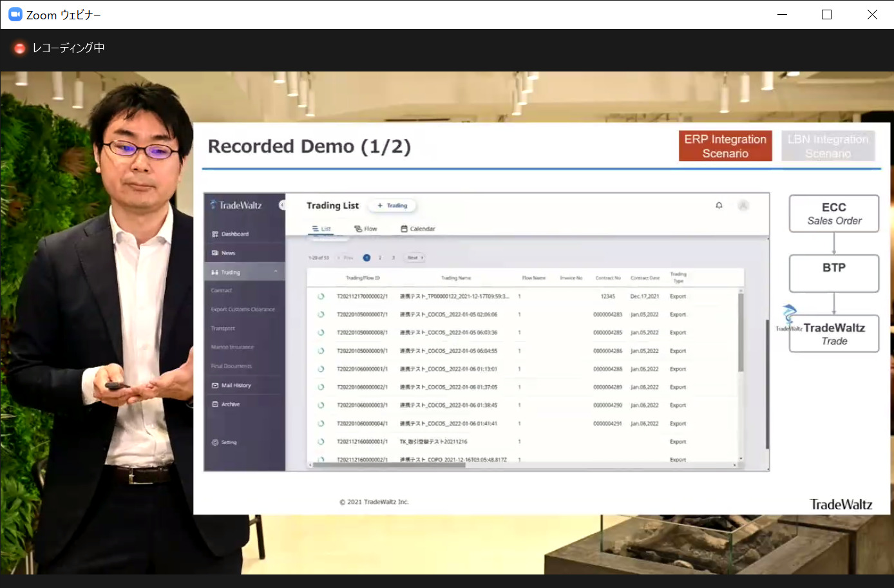The image size is (894, 588).
Task: Click contract date Dec.17,2021
Action: pos(645,297)
